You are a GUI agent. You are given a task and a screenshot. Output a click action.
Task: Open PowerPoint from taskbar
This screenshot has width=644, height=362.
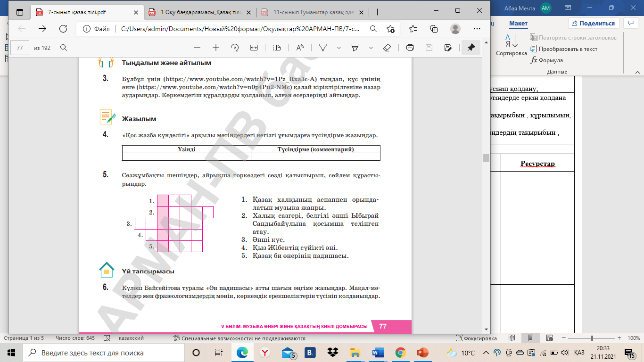(423, 353)
